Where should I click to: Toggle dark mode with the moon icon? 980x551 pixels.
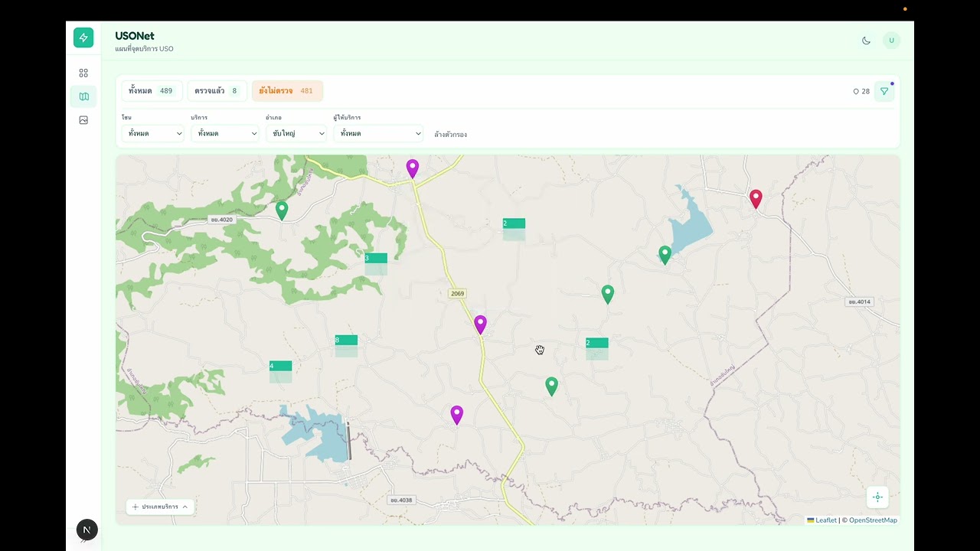point(866,41)
